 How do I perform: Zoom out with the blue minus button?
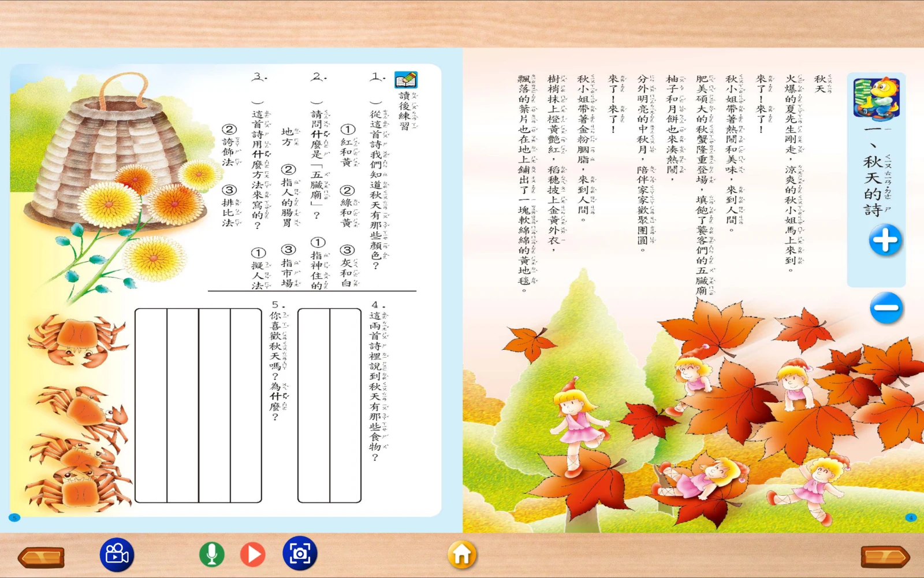886,307
